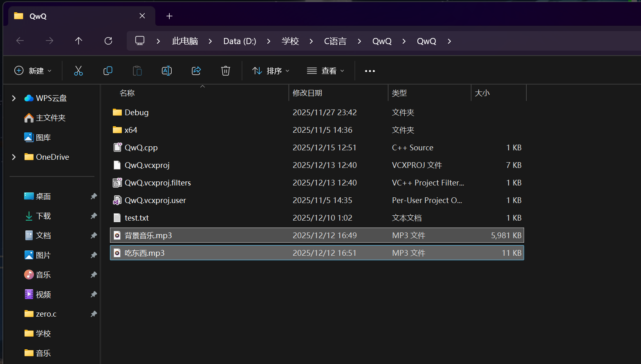Click the 5,981 KB size value
This screenshot has width=641, height=364.
(x=506, y=235)
